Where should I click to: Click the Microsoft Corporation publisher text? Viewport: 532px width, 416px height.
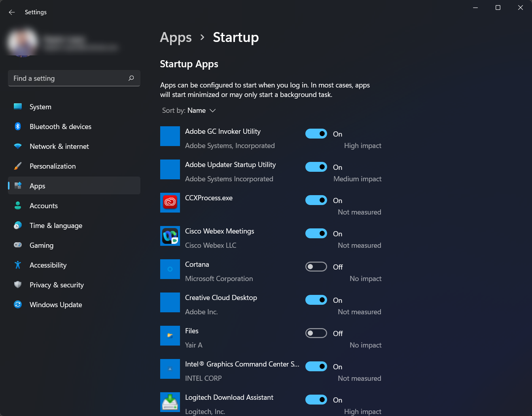click(x=219, y=279)
